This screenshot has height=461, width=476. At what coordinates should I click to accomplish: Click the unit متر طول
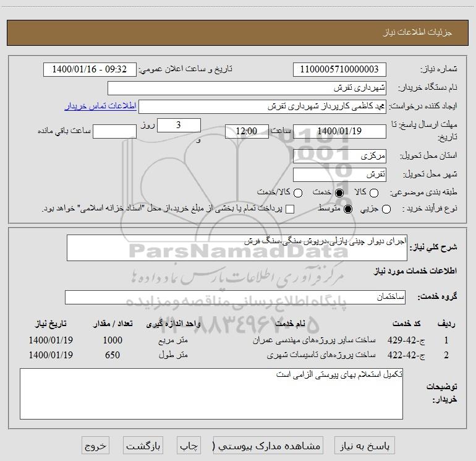(x=173, y=355)
